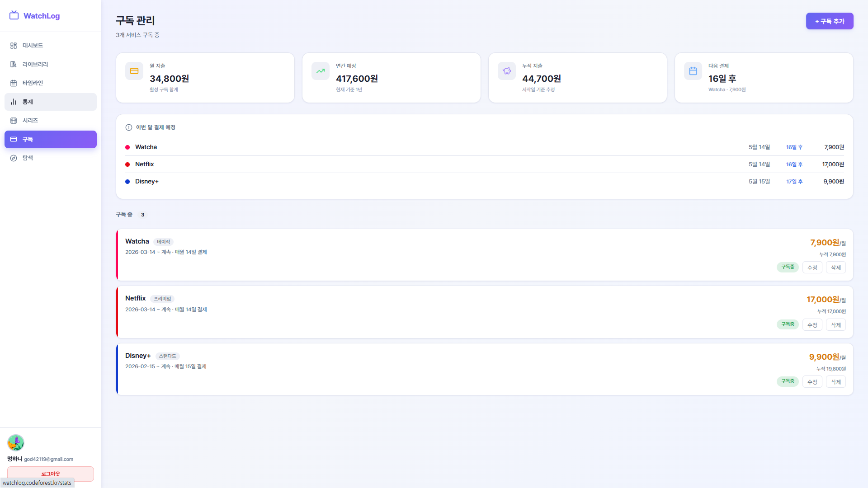Click the 9,900원/월 price on Disney+ card
868x488 pixels.
pos(827,357)
